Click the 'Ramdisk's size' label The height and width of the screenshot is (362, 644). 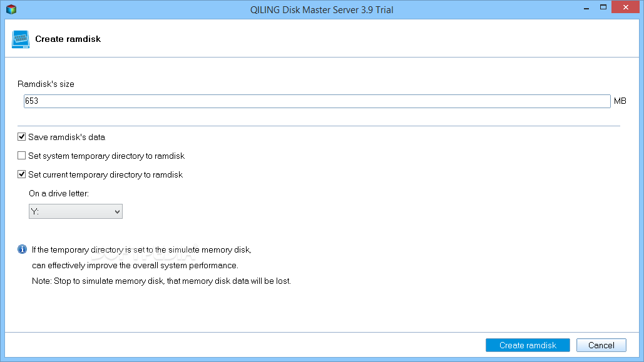(x=46, y=84)
